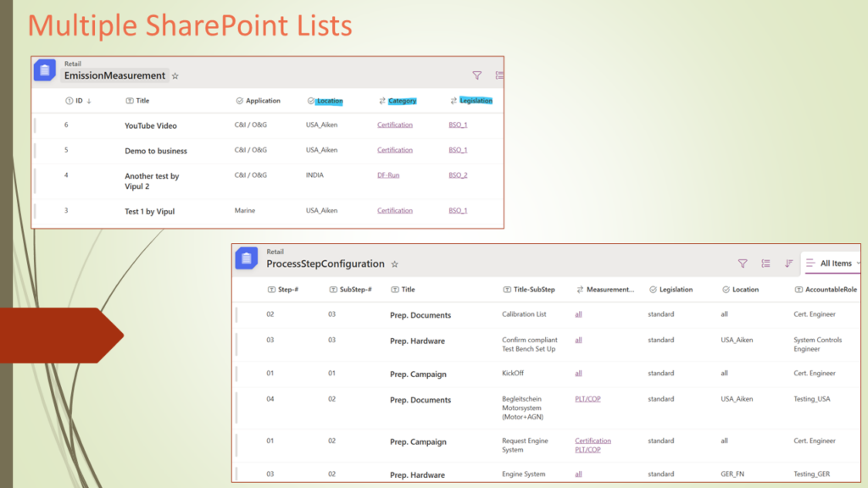Select the 'Test 1 by Vipul' item title
Screen dimensions: 868x488
point(149,211)
